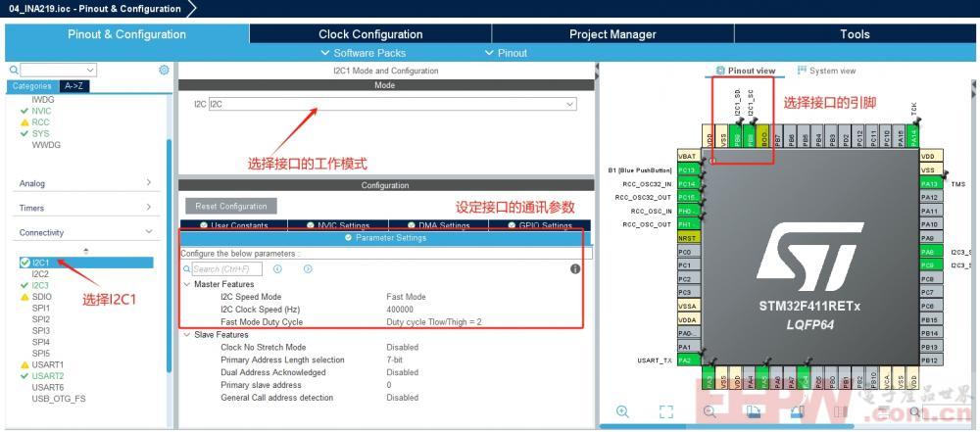Image resolution: width=980 pixels, height=432 pixels.
Task: Go to previous parameter search result
Action: click(277, 268)
